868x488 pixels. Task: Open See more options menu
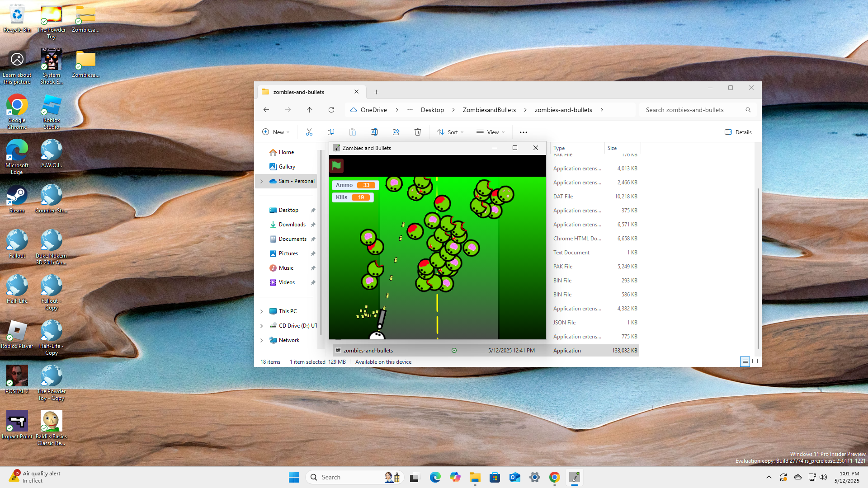coord(524,132)
